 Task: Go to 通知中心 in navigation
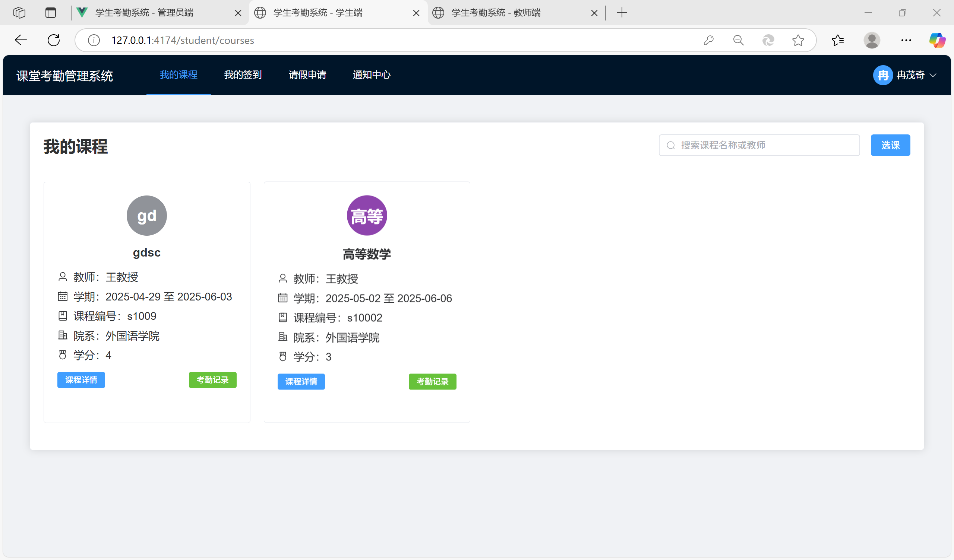(x=372, y=75)
